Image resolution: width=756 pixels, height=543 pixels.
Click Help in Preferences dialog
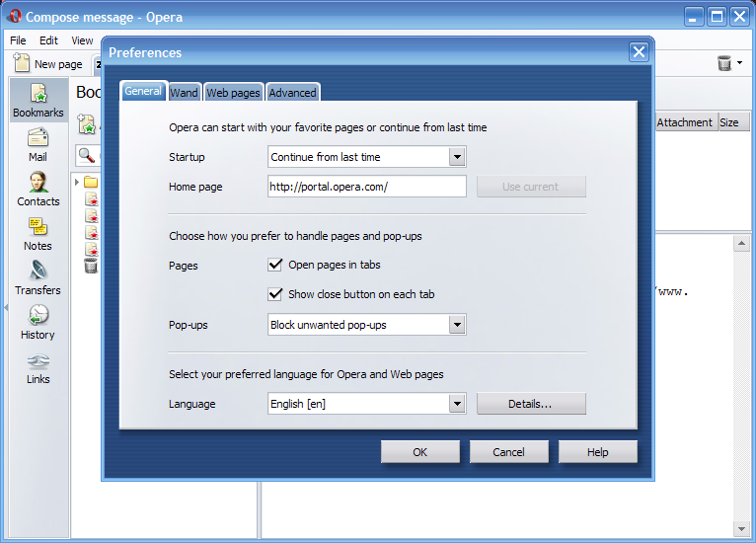pos(598,452)
